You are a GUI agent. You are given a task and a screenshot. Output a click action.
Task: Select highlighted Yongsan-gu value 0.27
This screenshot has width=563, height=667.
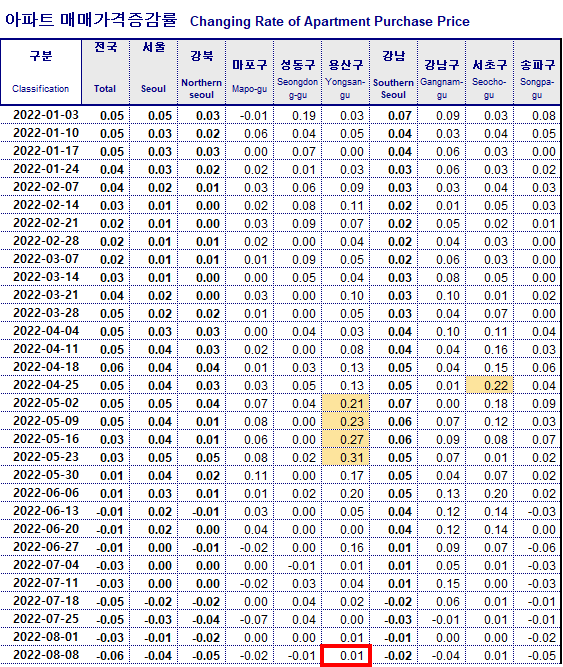click(x=345, y=439)
